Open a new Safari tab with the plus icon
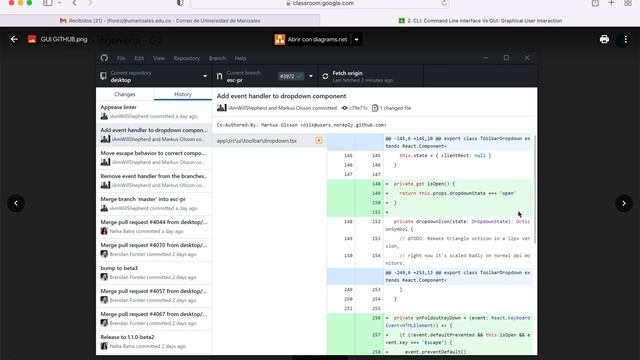The height and width of the screenshot is (360, 640). coord(611,3)
